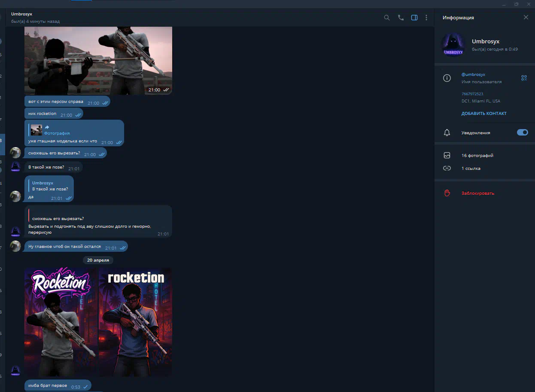Click the user ID 7667972523
Viewport: 535px width, 392px height.
tap(472, 94)
